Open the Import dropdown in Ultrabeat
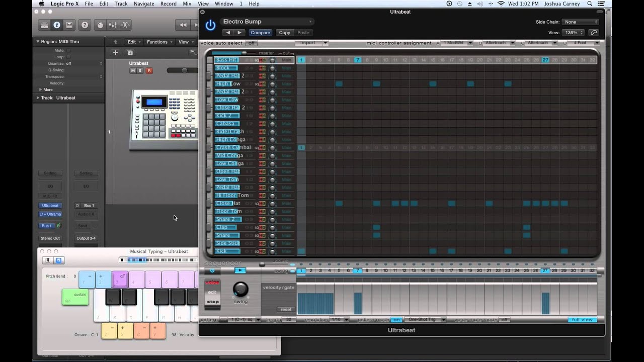Screen dimensions: 644x362 point(312,43)
